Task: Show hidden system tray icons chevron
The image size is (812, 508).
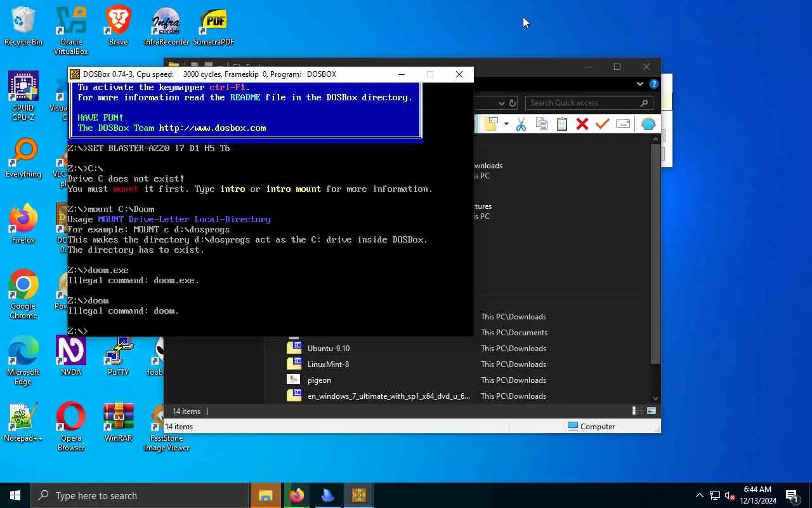Action: [699, 495]
